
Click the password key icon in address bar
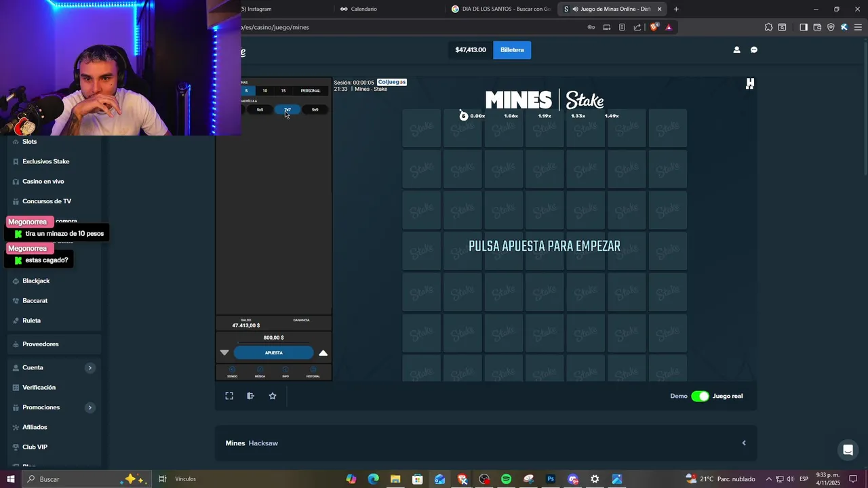(x=591, y=27)
